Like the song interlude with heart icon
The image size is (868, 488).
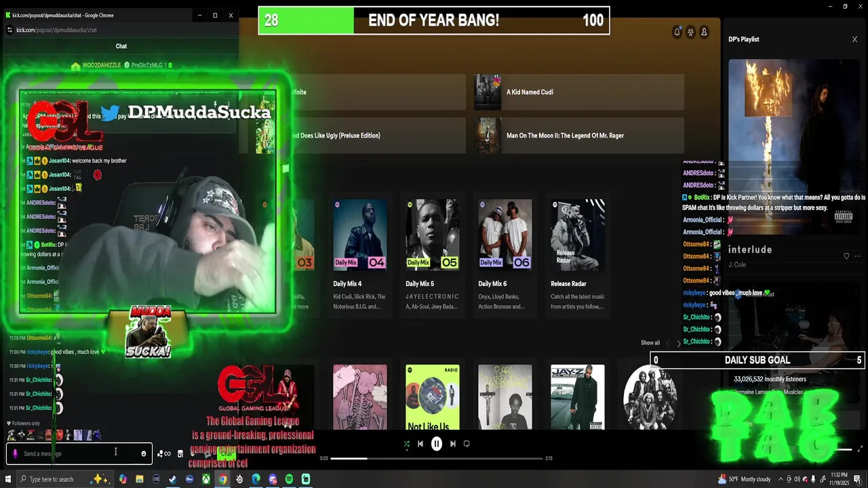click(x=846, y=256)
